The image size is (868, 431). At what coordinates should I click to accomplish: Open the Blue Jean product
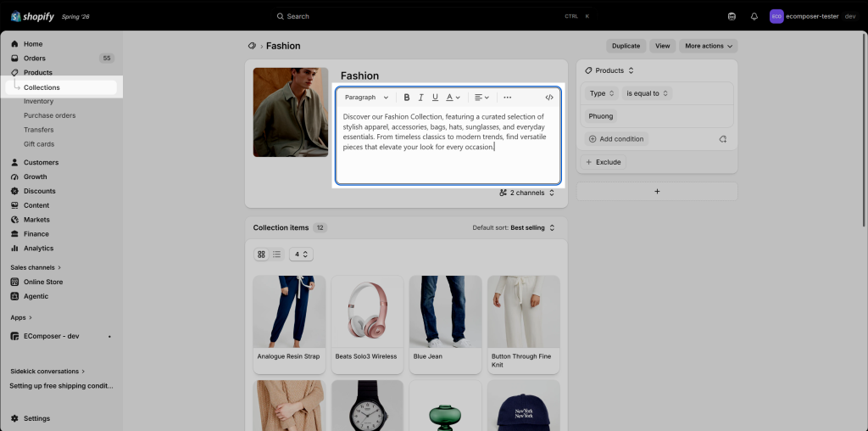(446, 325)
